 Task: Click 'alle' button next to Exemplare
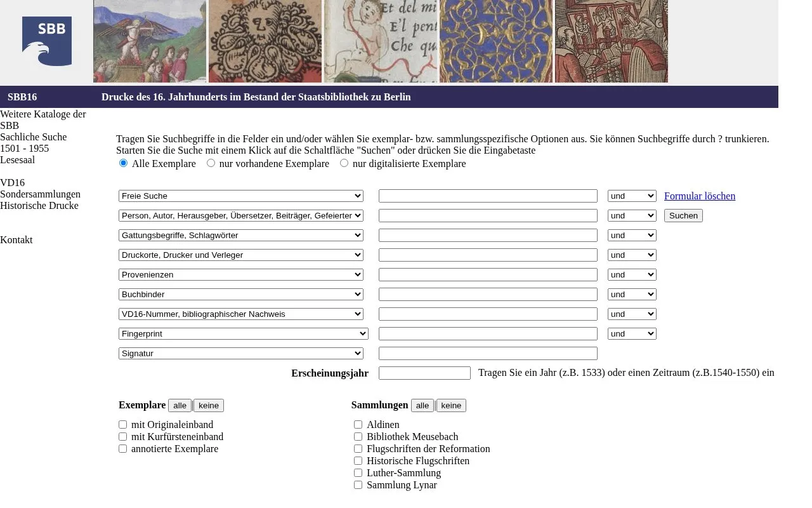180,406
